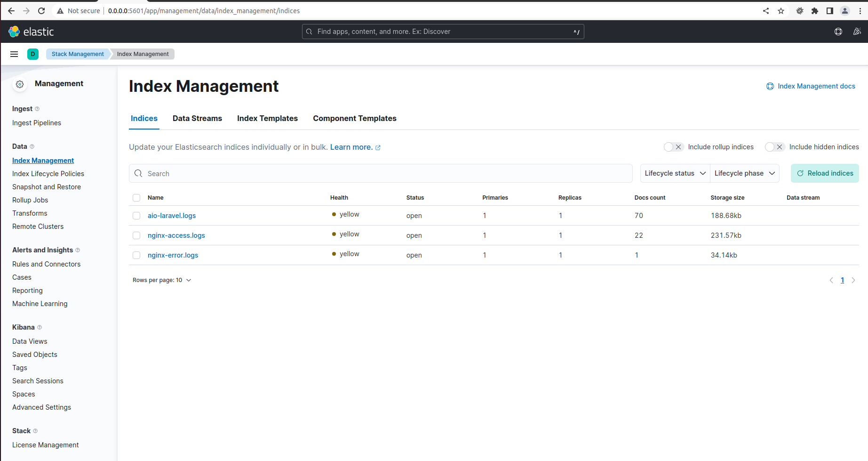This screenshot has width=868, height=461.
Task: Switch to the Data Streams tab
Action: pos(197,119)
